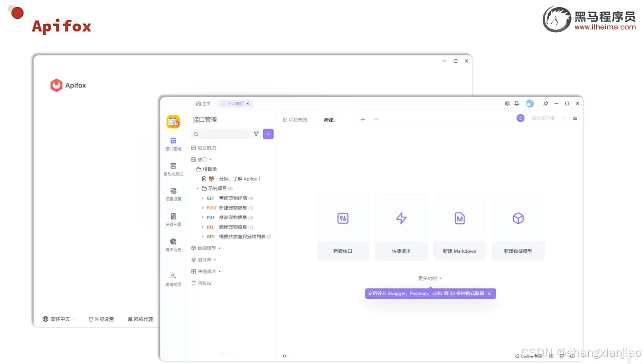The height and width of the screenshot is (364, 643).
Task: Pin the window with the pin icon
Action: pos(546,104)
